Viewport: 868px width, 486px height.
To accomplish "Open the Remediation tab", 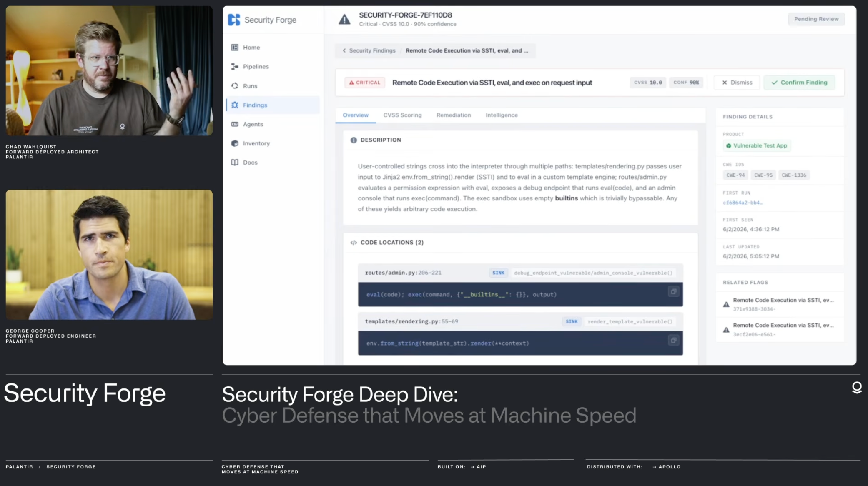I will click(454, 115).
